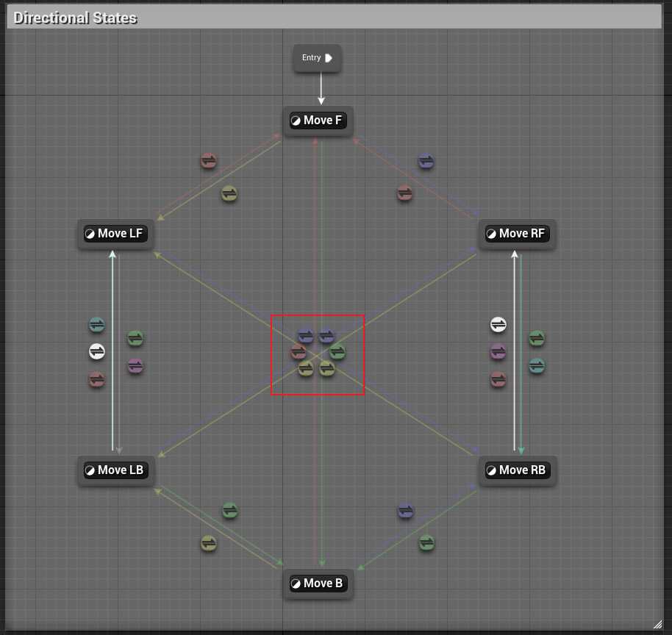
Task: Select the yellow transition icon between Move LB and Move B
Action: click(x=209, y=543)
